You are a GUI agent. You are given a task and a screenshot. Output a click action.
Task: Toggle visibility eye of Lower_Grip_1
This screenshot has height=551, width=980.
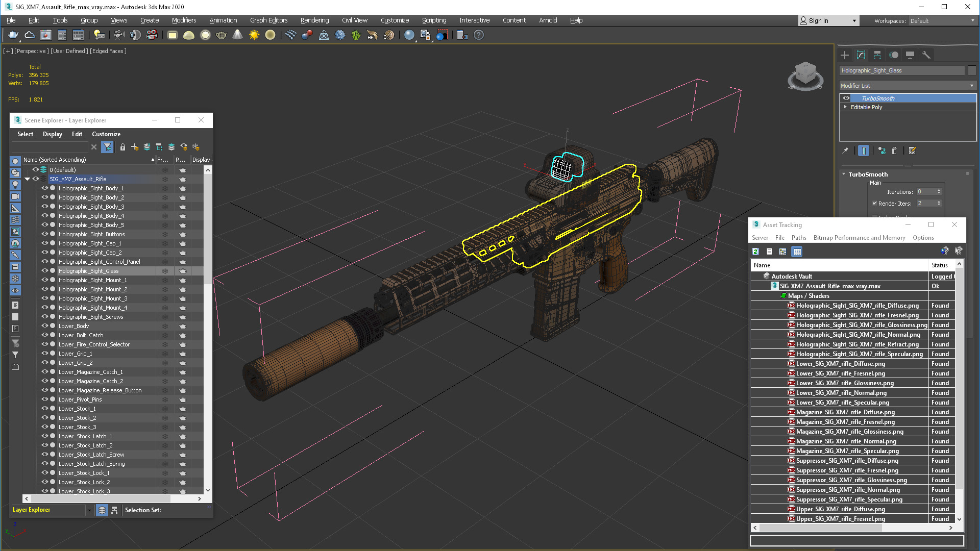click(44, 354)
